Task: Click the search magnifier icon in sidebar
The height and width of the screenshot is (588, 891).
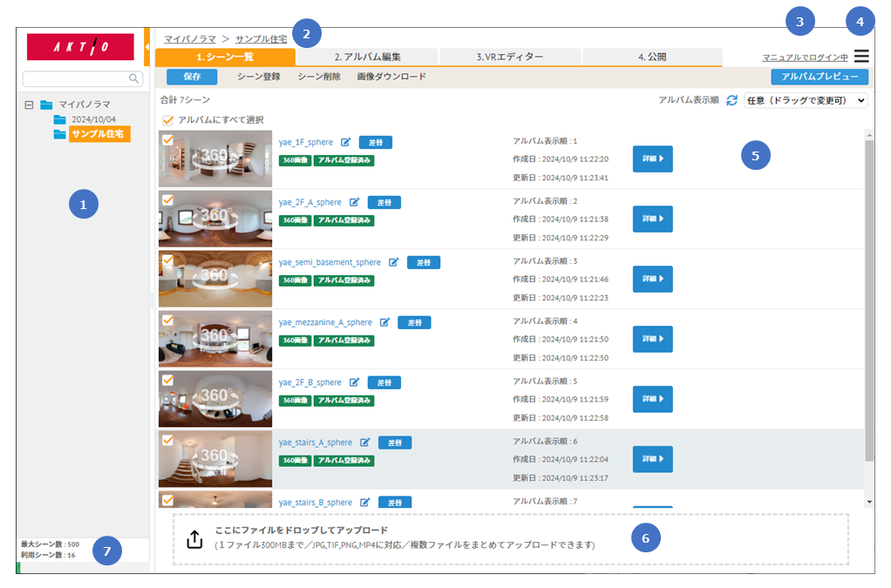Action: click(x=133, y=79)
